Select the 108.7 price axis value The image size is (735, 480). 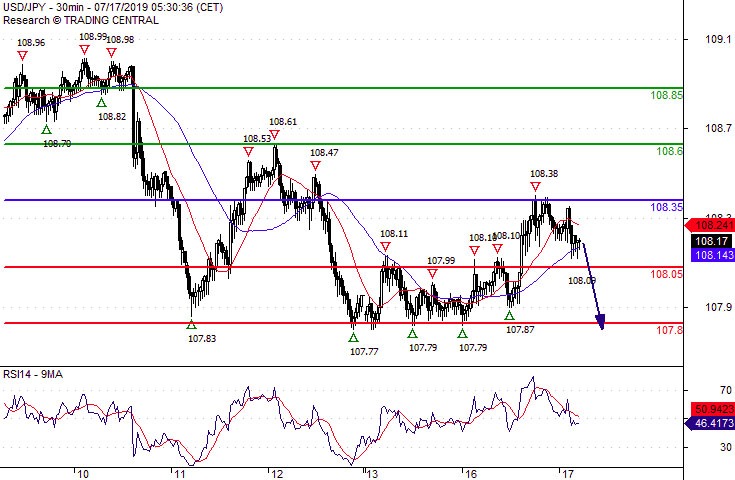coord(718,128)
